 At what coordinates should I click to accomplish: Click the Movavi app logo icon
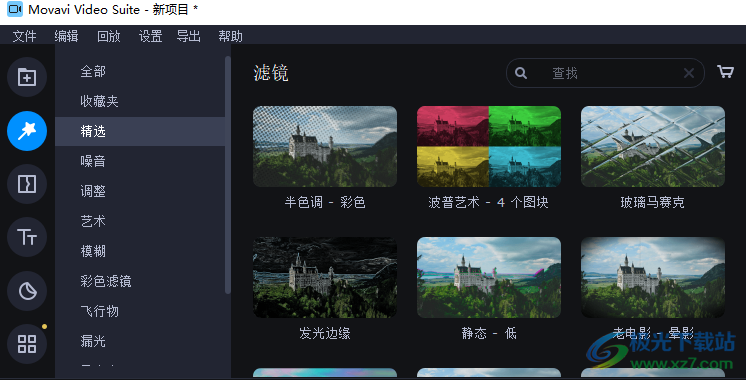click(15, 9)
